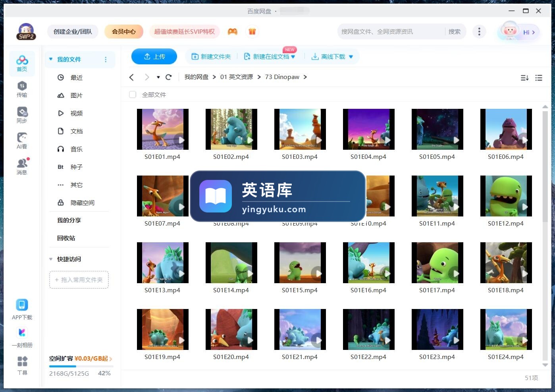
Task: Click the 搜索 search button
Action: 455,31
